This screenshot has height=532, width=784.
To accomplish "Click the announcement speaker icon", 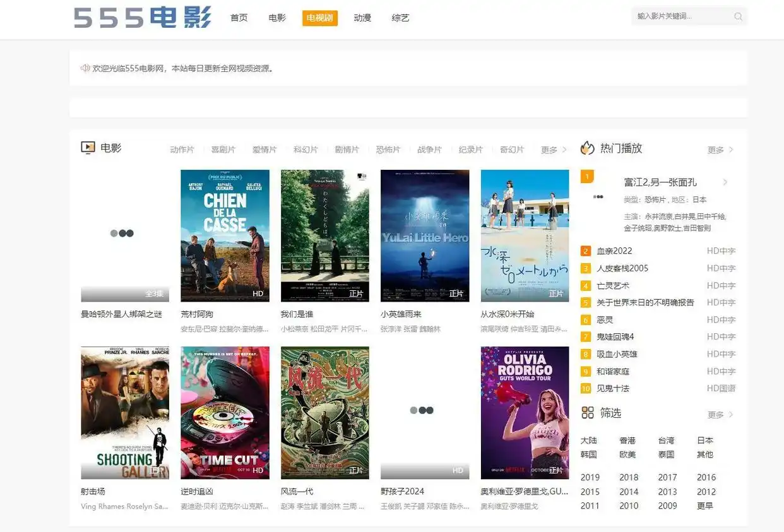I will (85, 68).
